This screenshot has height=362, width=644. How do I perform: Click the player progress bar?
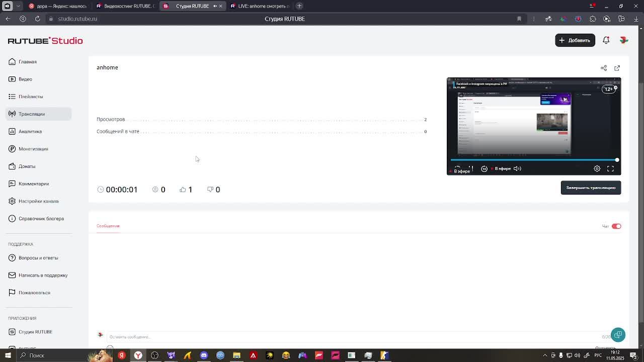(534, 160)
